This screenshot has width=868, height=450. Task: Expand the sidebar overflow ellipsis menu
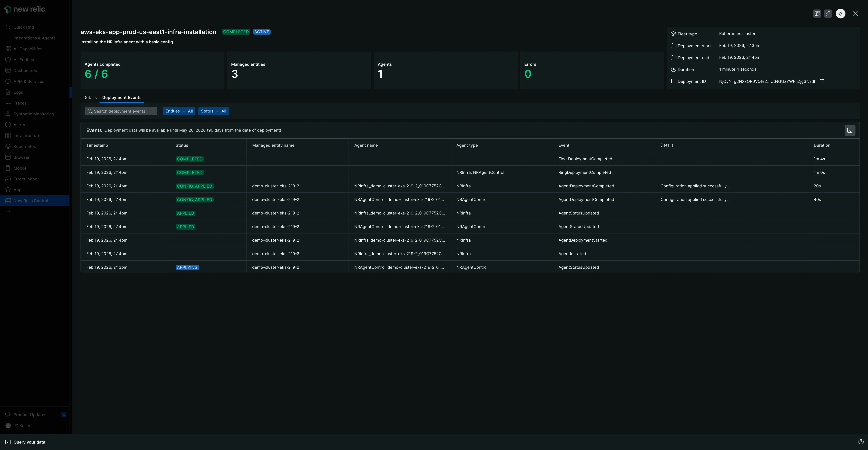pyautogui.click(x=8, y=211)
